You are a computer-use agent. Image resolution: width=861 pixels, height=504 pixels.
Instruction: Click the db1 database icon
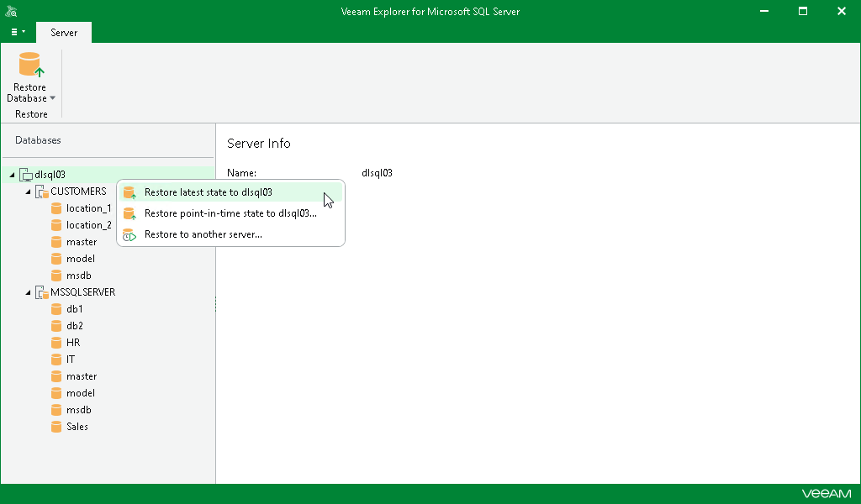[57, 308]
